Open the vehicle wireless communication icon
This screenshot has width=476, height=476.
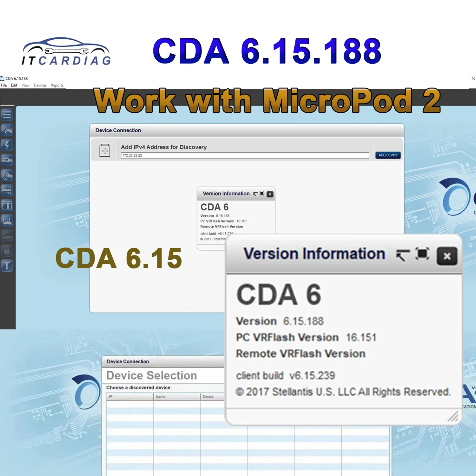tap(7, 175)
